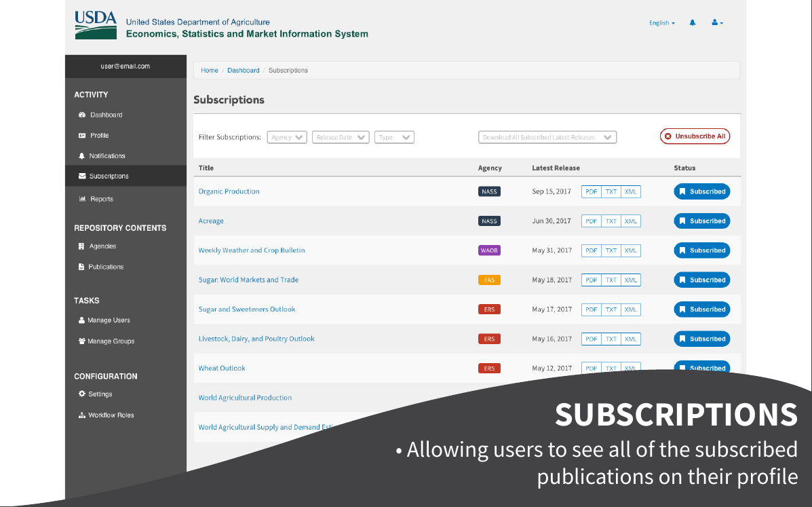
Task: Open the Organic Production publication link
Action: point(229,191)
